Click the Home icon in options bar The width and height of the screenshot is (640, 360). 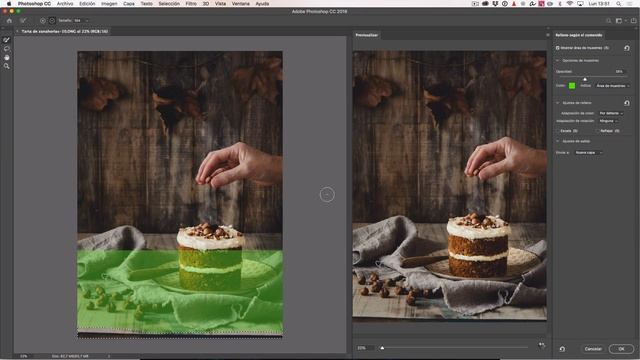pyautogui.click(x=9, y=20)
